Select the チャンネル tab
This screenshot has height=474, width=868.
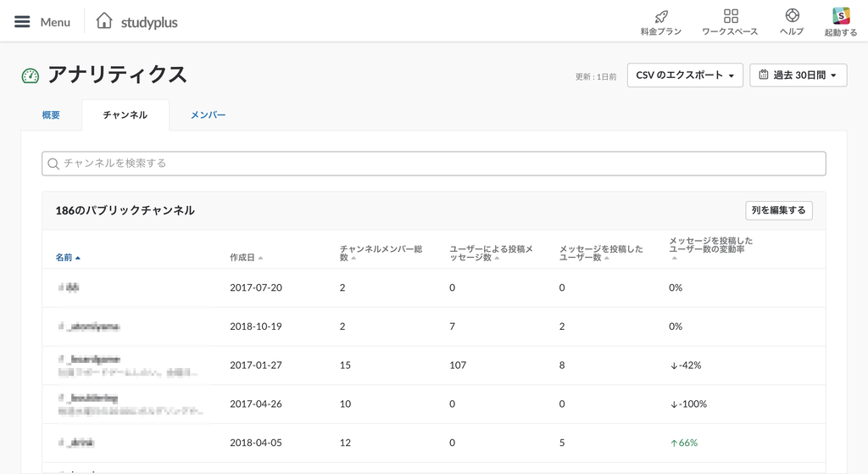(x=125, y=115)
